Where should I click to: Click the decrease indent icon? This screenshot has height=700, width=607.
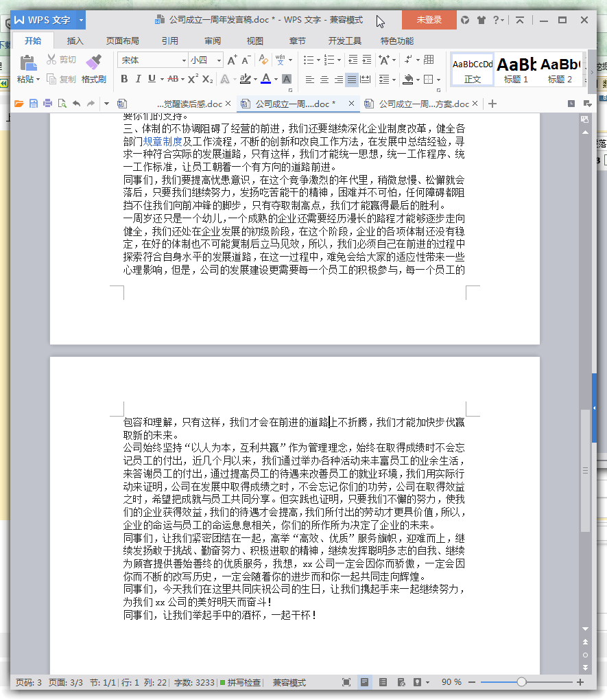353,60
